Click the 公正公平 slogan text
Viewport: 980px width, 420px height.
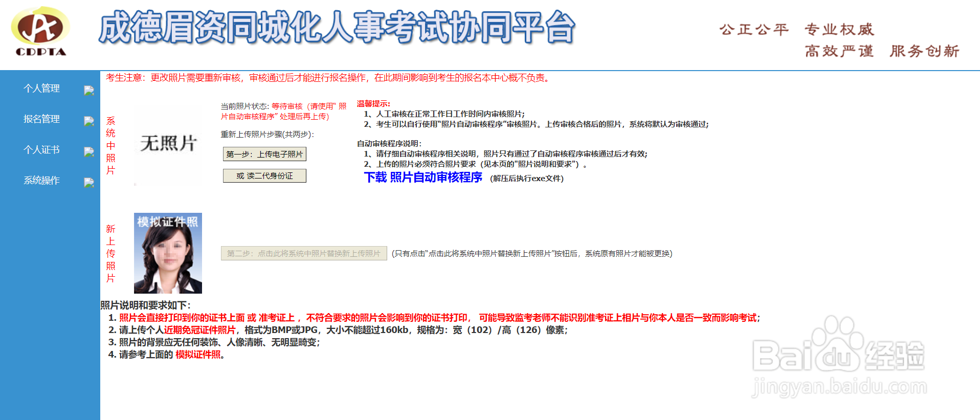tap(754, 30)
